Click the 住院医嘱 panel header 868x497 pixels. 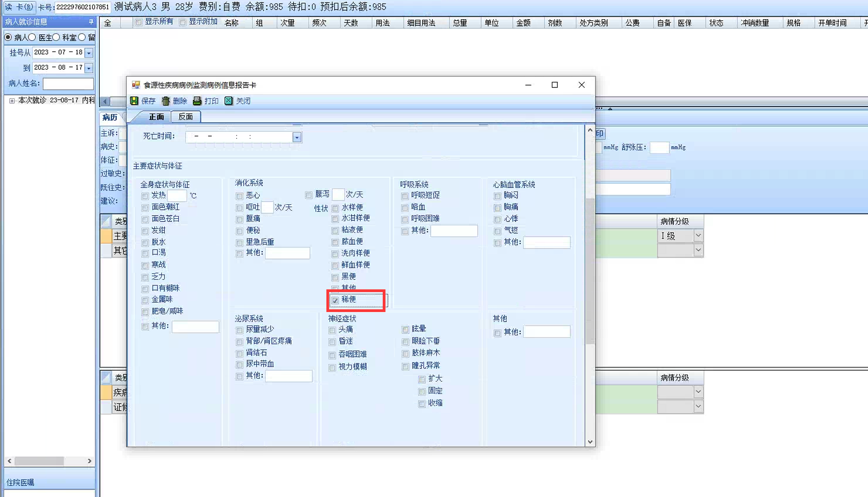coord(20,483)
